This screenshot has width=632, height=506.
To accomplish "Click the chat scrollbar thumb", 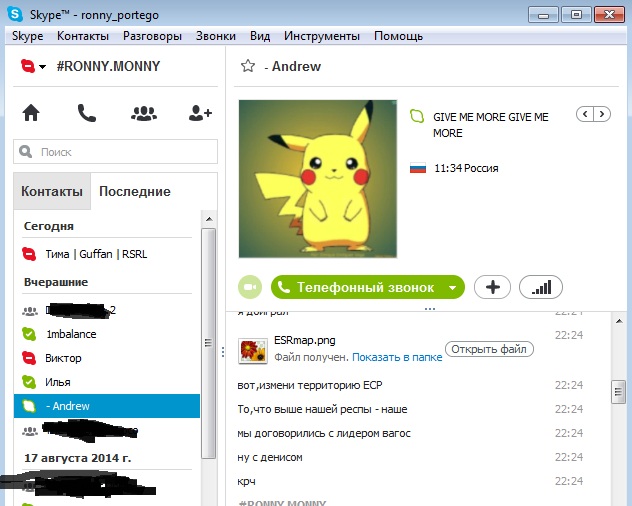I will (618, 391).
